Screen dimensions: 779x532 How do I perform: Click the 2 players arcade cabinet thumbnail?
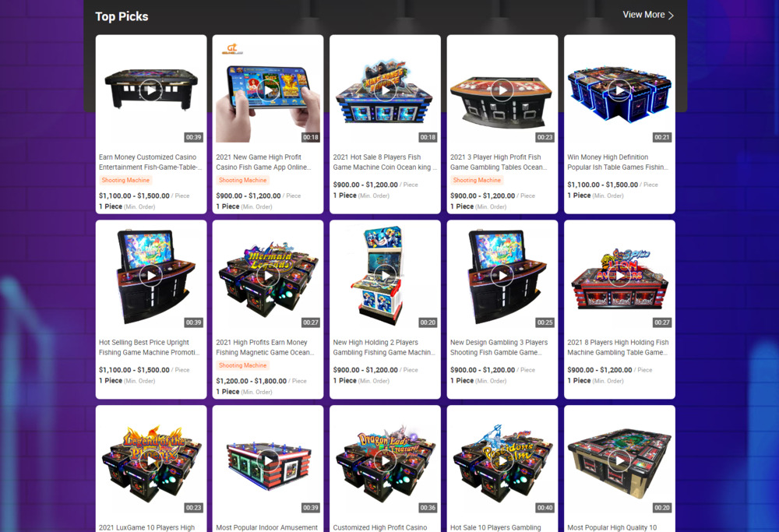[x=385, y=276]
